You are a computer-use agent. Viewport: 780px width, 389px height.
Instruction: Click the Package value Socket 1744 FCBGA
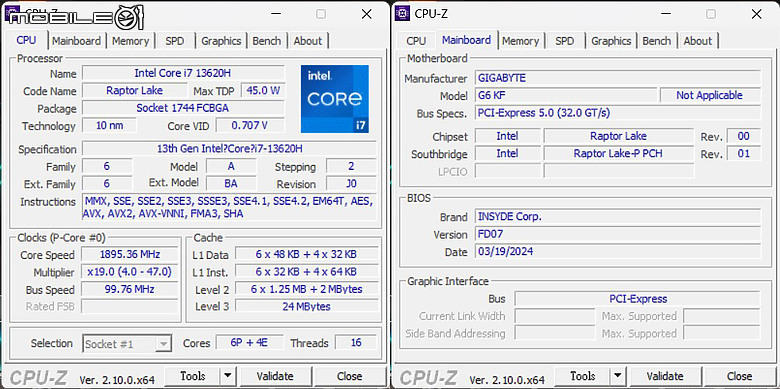point(183,108)
